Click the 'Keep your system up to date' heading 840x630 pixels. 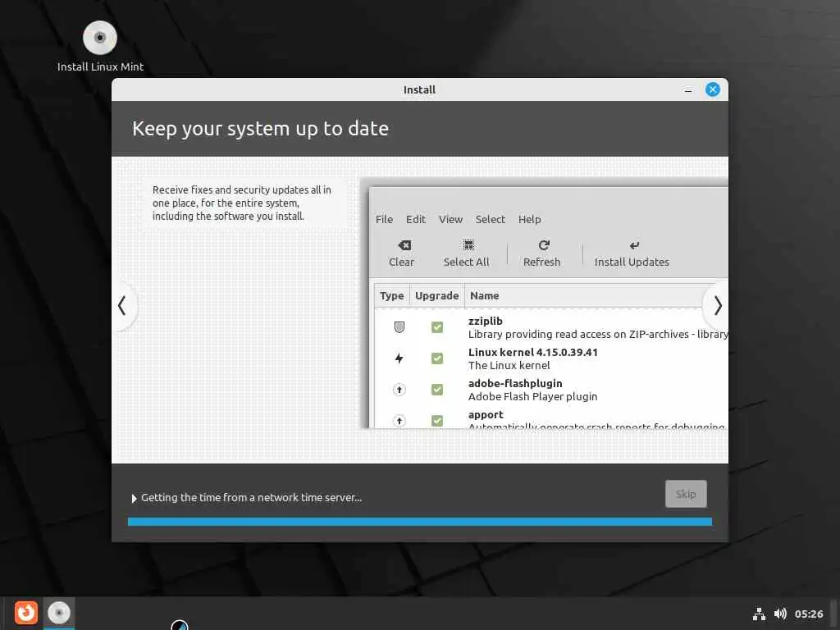[260, 129]
